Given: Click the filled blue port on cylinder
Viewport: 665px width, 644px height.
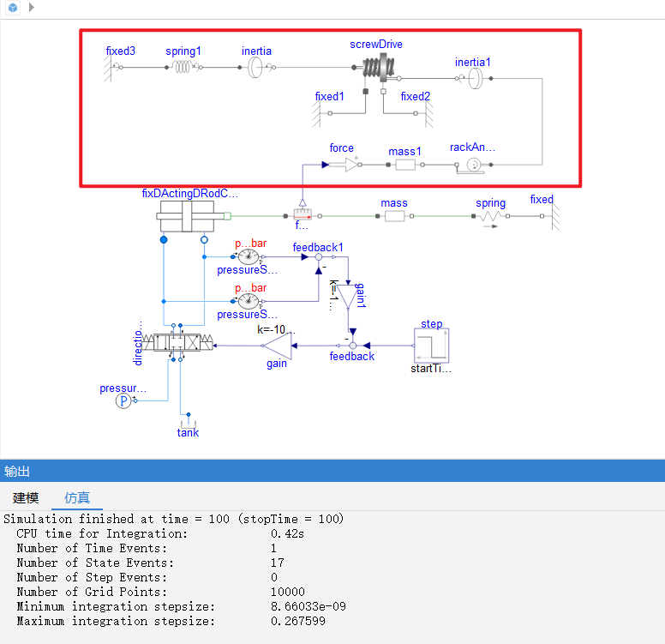Looking at the screenshot, I should click(x=164, y=240).
